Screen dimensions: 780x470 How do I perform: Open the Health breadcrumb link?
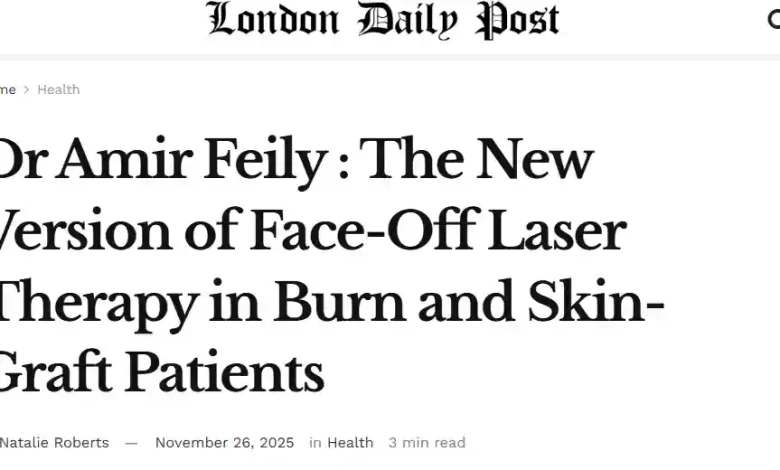pyautogui.click(x=58, y=90)
